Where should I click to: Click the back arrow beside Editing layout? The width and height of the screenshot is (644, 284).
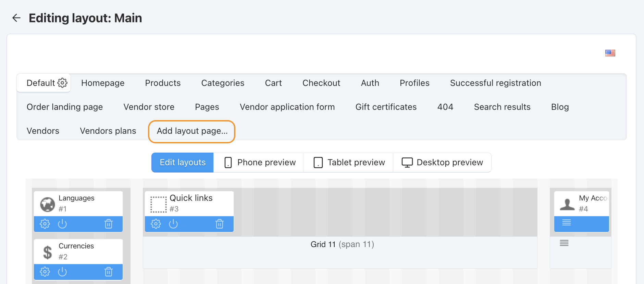pos(16,18)
